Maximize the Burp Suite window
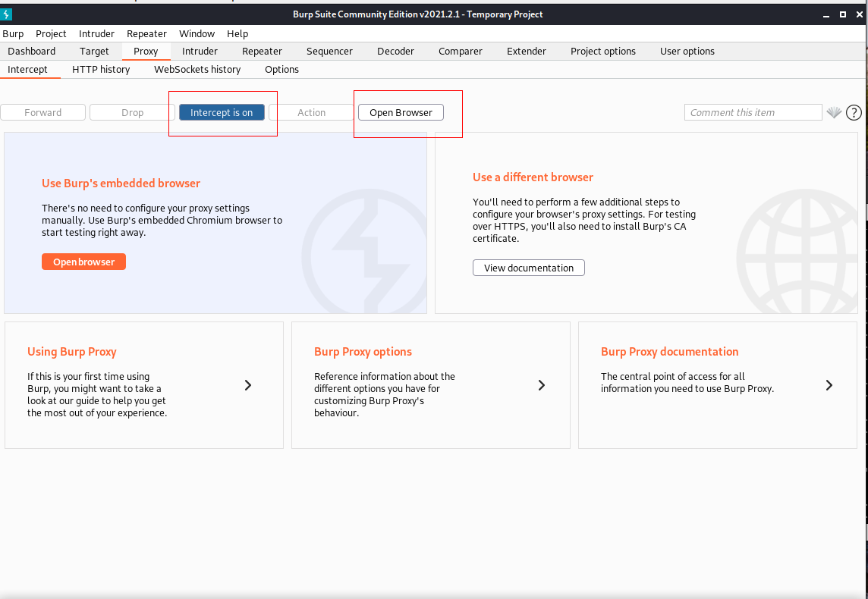The width and height of the screenshot is (868, 599). pos(842,15)
